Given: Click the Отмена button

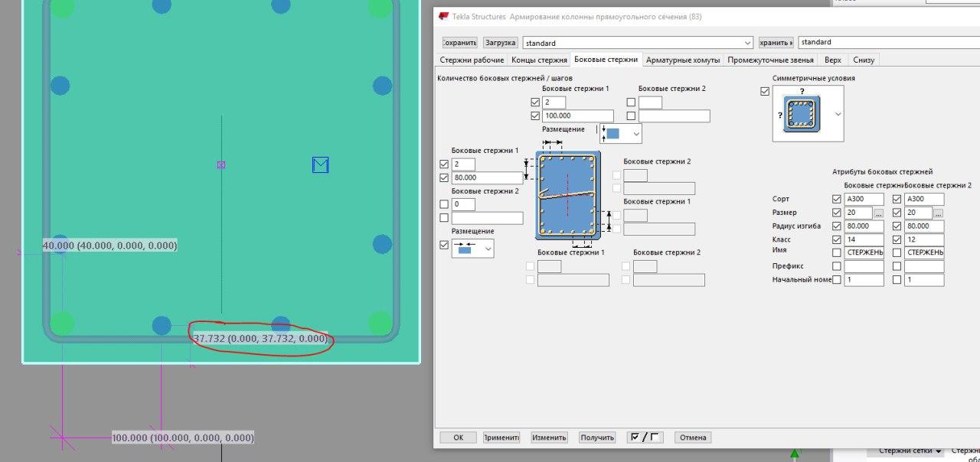Looking at the screenshot, I should pos(693,438).
